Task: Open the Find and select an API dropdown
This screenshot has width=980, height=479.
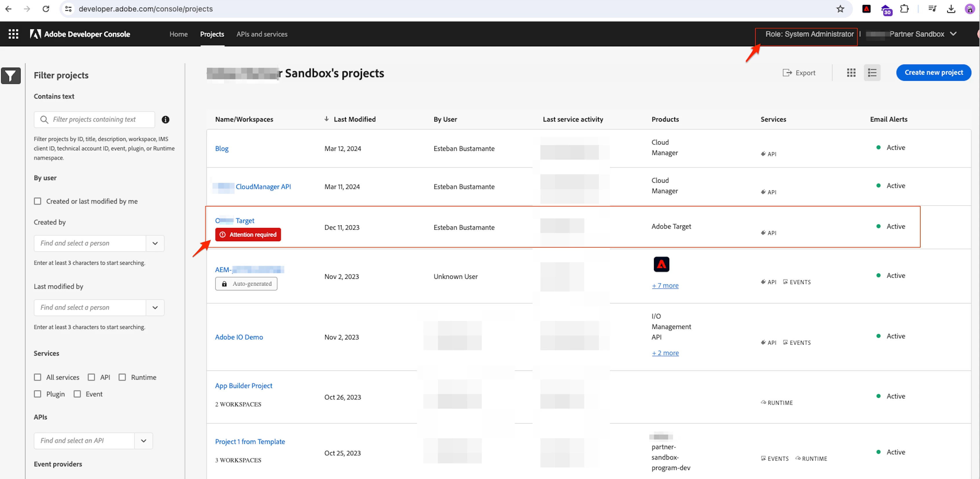Action: coord(143,440)
